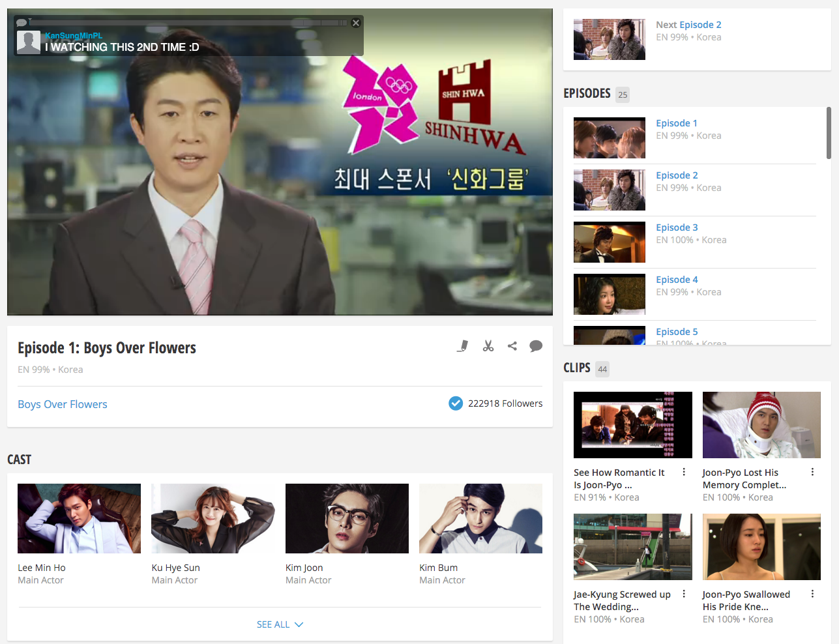Open Lee Min Ho cast photo

[x=79, y=518]
